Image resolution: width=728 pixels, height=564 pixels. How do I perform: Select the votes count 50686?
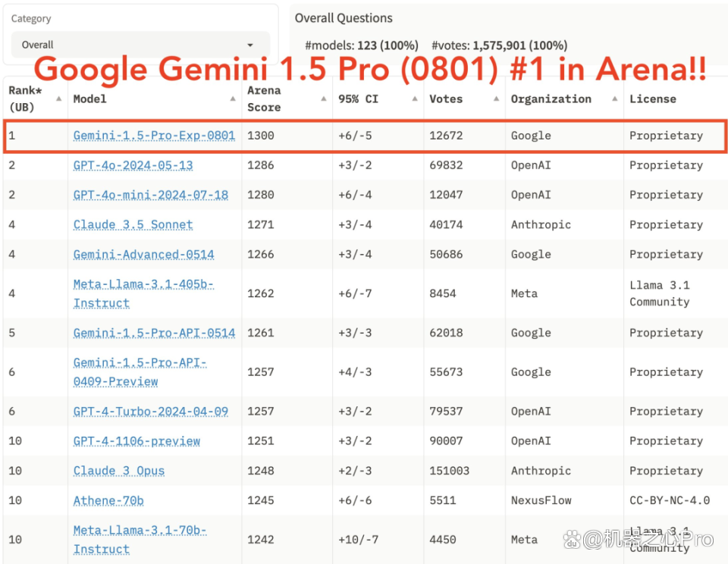point(446,255)
